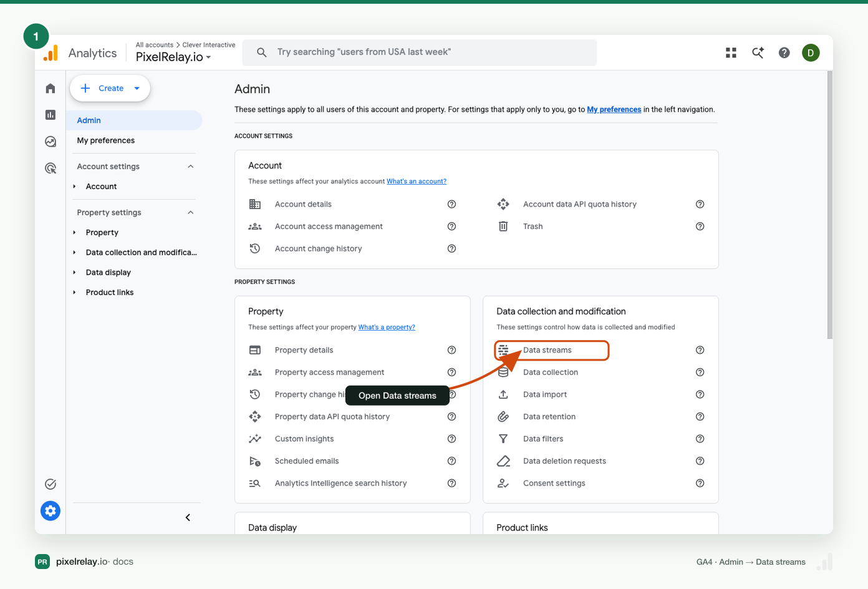The height and width of the screenshot is (589, 868).
Task: Select Admin in the sidebar
Action: (x=134, y=120)
